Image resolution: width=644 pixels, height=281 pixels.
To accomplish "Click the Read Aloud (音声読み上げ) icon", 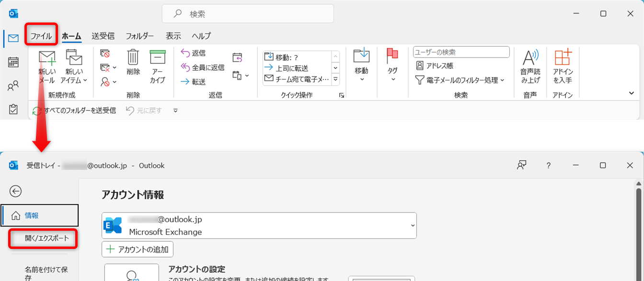I will 530,58.
